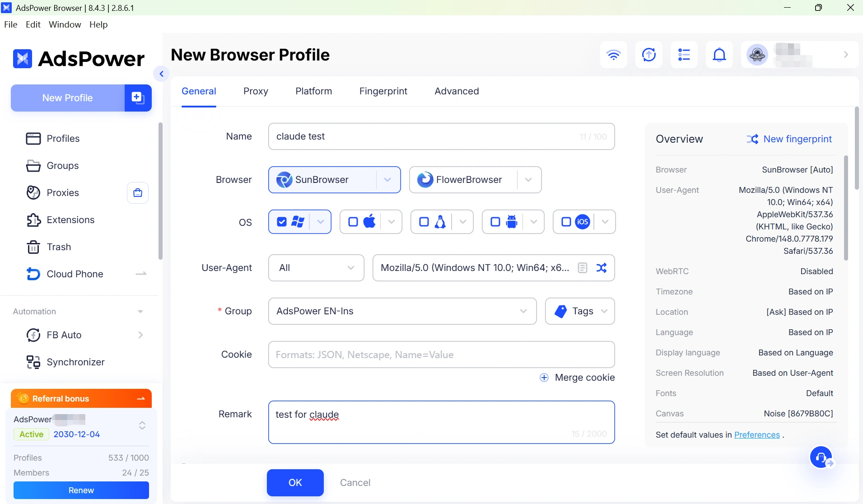This screenshot has width=863, height=504.
Task: Switch to the Platform tab
Action: [x=314, y=91]
